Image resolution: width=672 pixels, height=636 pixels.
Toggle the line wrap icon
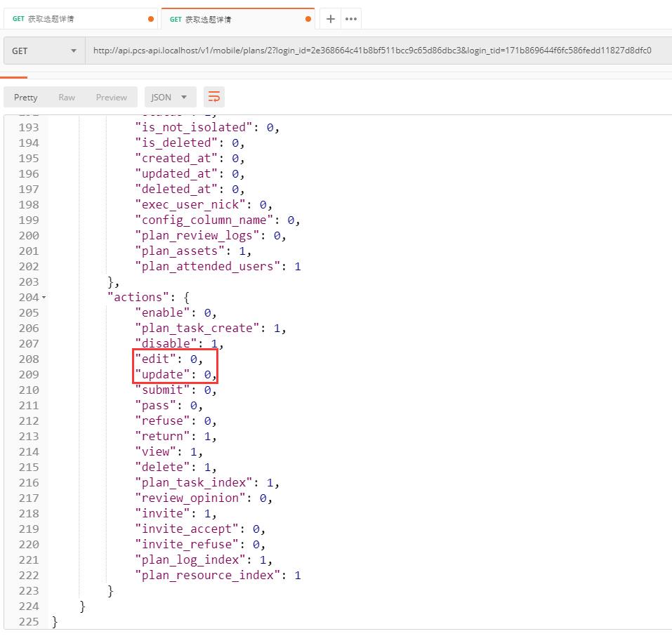click(214, 97)
